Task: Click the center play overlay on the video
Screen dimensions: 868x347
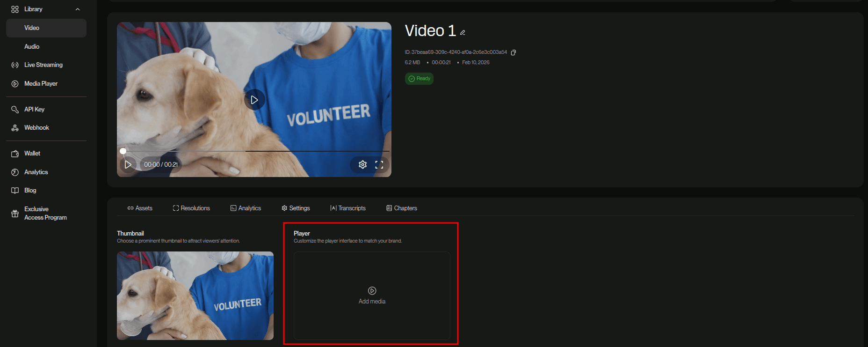Action: (254, 100)
